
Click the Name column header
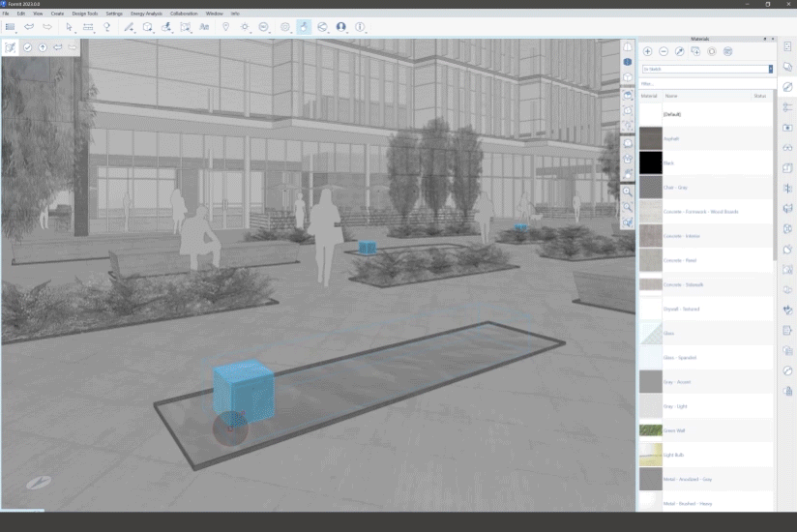pos(671,96)
